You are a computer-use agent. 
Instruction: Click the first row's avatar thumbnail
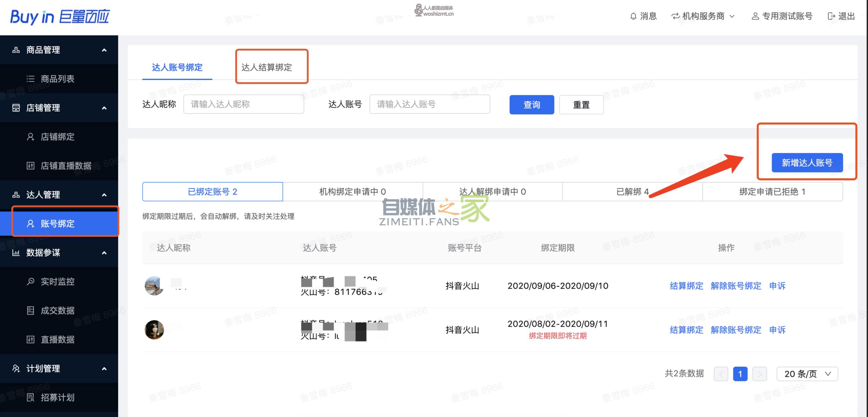point(154,286)
